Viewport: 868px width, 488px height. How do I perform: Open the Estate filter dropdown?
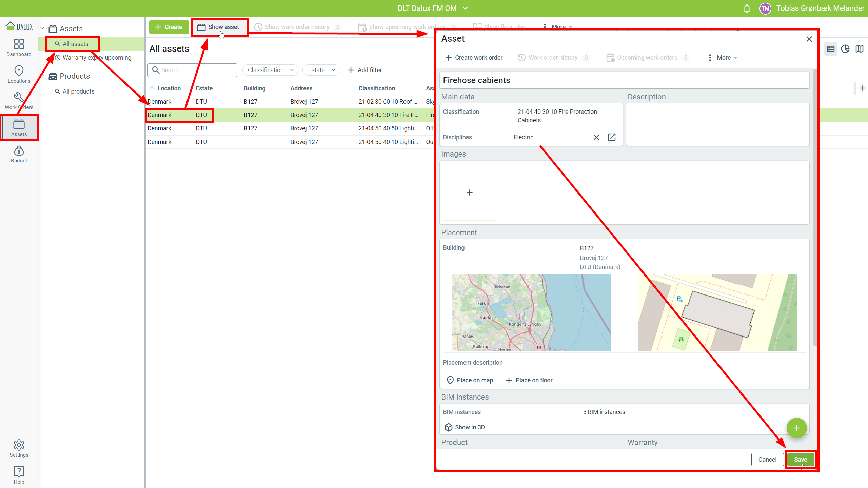coord(321,70)
